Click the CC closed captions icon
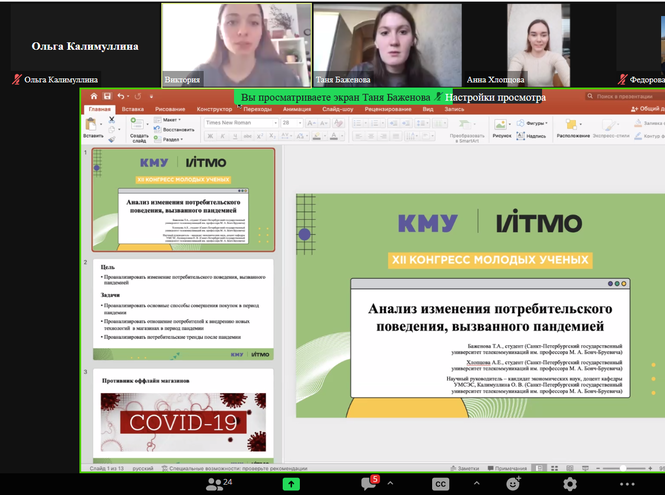Screen dimensions: 665x495 pyautogui.click(x=440, y=483)
